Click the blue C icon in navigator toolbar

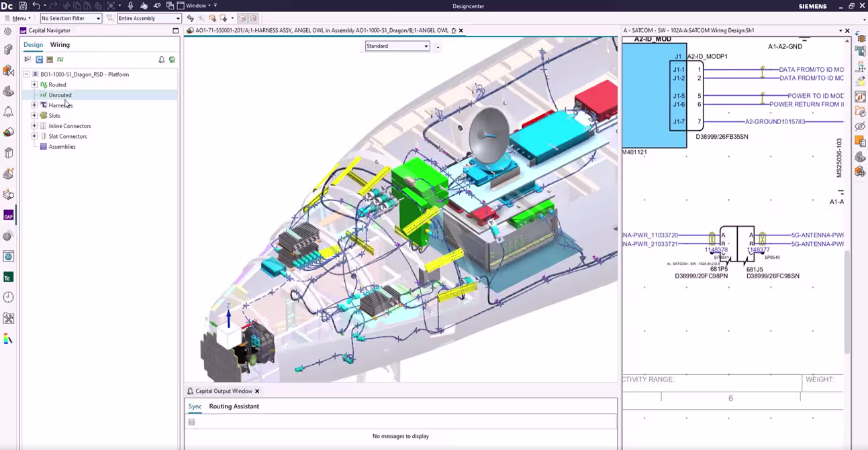coord(39,60)
